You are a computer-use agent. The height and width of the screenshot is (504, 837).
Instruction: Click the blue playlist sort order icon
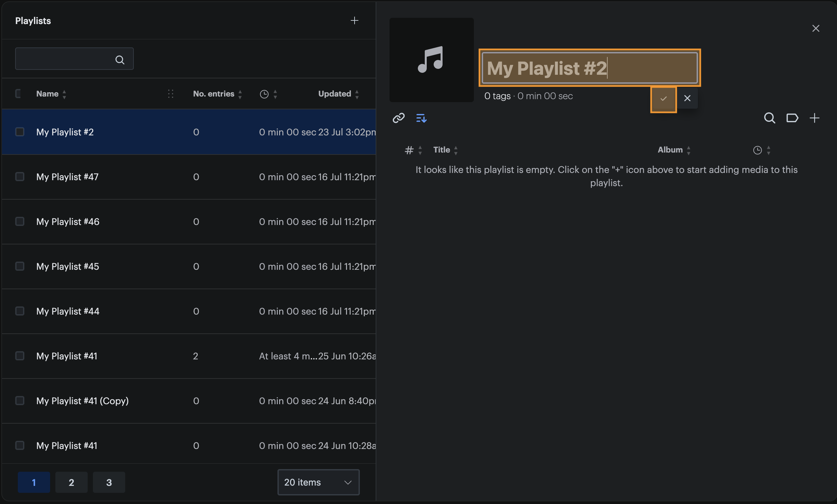pyautogui.click(x=421, y=118)
